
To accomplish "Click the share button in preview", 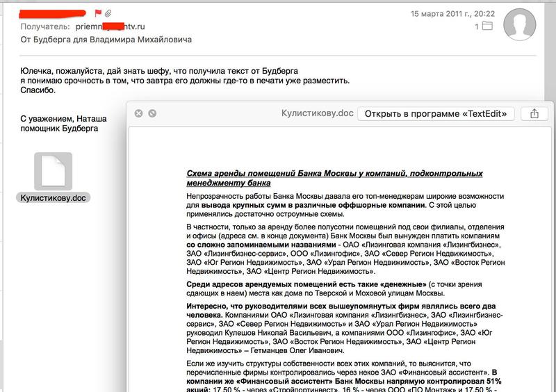I will [534, 113].
